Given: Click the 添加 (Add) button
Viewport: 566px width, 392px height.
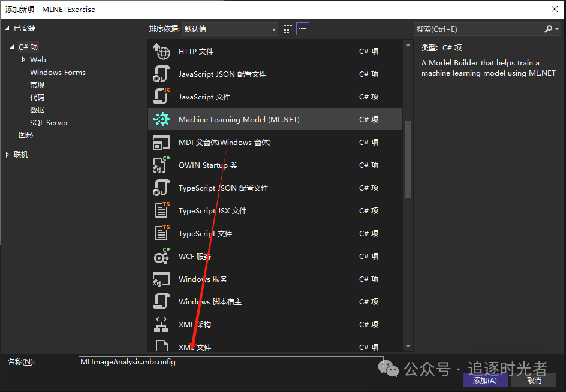Looking at the screenshot, I should pos(485,381).
